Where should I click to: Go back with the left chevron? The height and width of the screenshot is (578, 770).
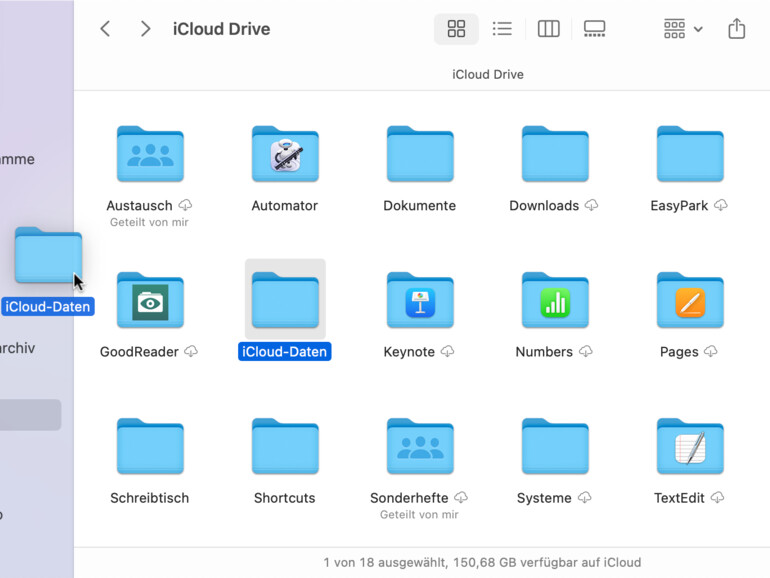coord(105,29)
